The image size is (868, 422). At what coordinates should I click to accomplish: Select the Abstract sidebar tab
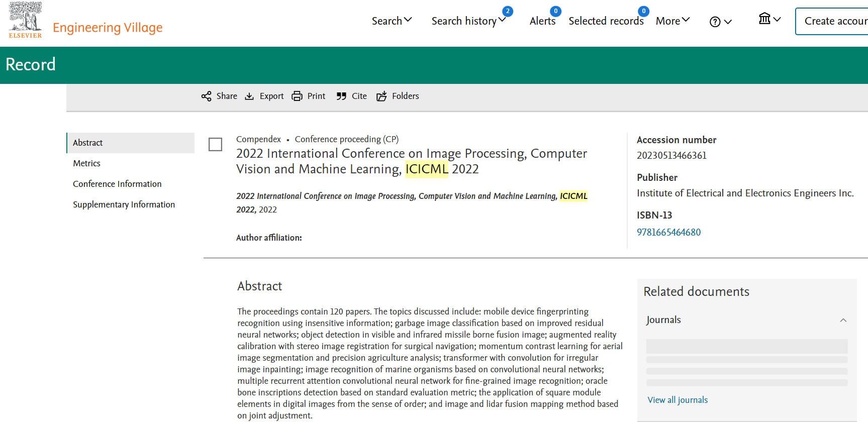click(131, 143)
